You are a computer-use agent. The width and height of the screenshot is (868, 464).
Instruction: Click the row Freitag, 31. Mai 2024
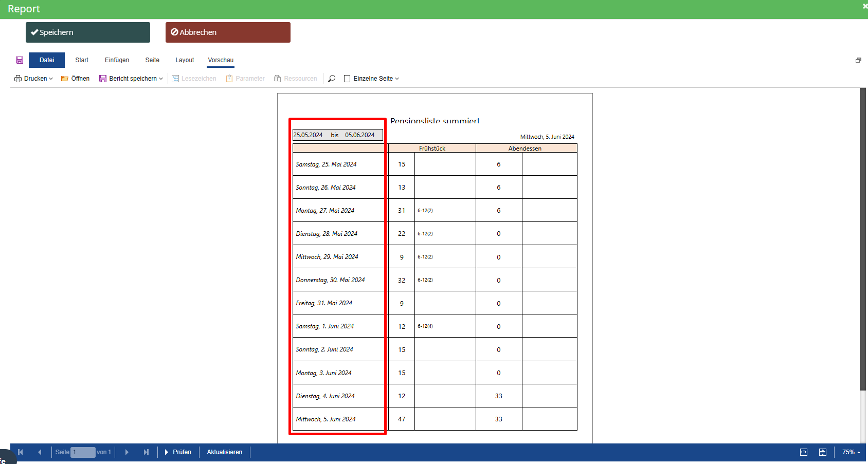click(x=435, y=303)
